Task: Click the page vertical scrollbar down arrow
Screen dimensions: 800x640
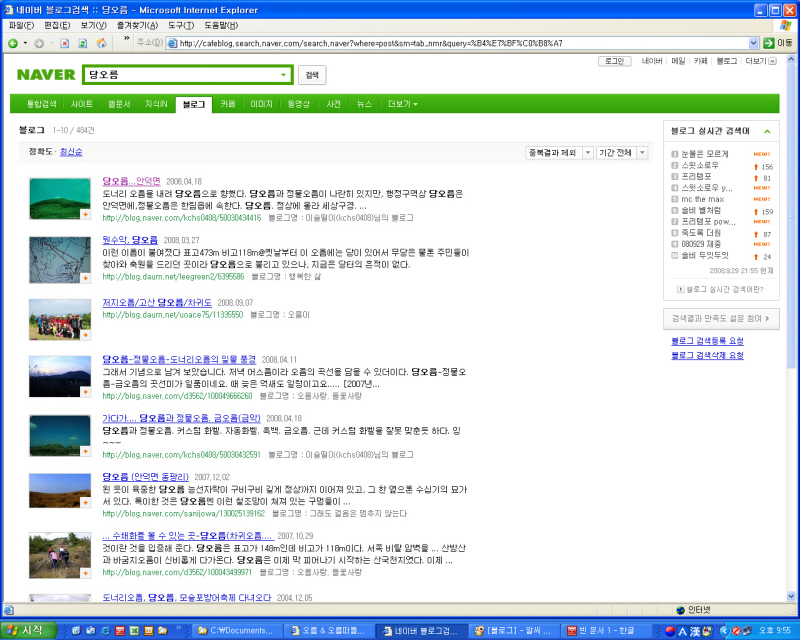Action: pyautogui.click(x=791, y=596)
